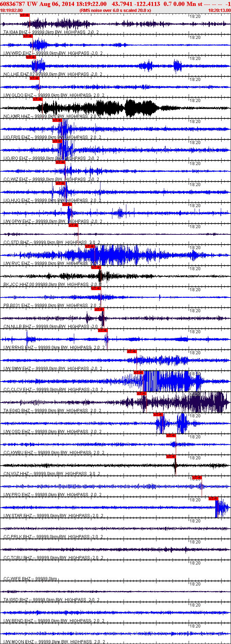The height and width of the screenshot is (644, 231).
Task: Click the coordinates 43.7941 -122.4113 in header
Action: point(136,4)
